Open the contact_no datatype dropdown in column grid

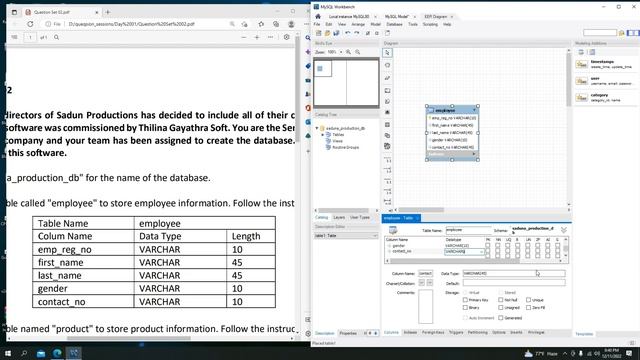(x=481, y=252)
